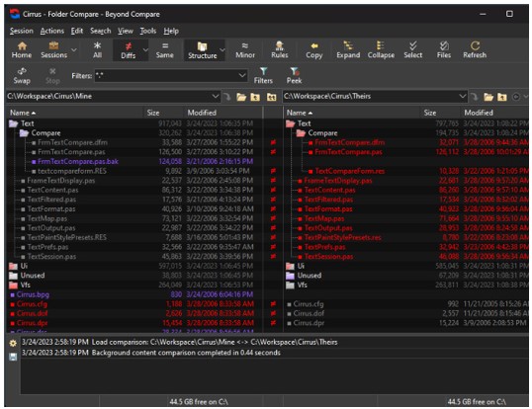Open the Filters funnel icon
The height and width of the screenshot is (409, 532).
[x=263, y=76]
